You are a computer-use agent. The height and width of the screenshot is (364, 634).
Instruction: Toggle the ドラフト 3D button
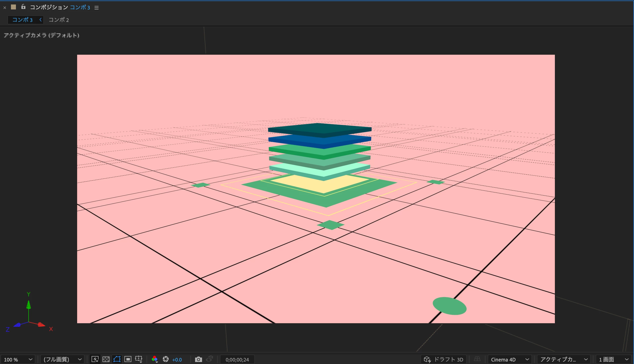[x=444, y=360]
